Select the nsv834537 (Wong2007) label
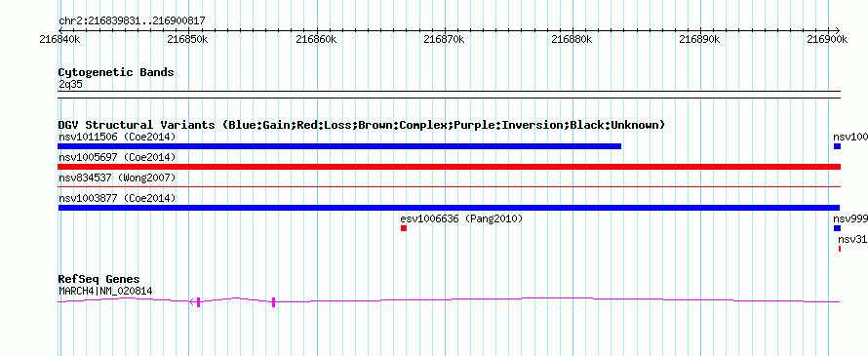This screenshot has height=356, width=868. pos(117,178)
